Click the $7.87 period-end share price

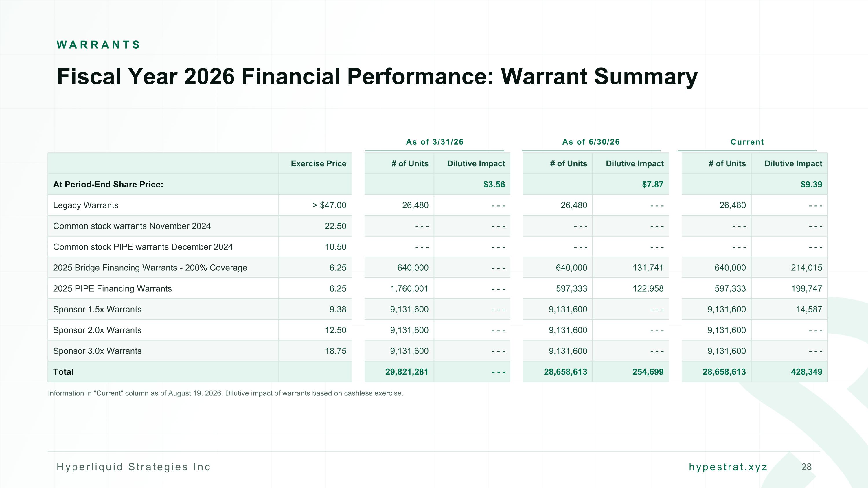653,185
